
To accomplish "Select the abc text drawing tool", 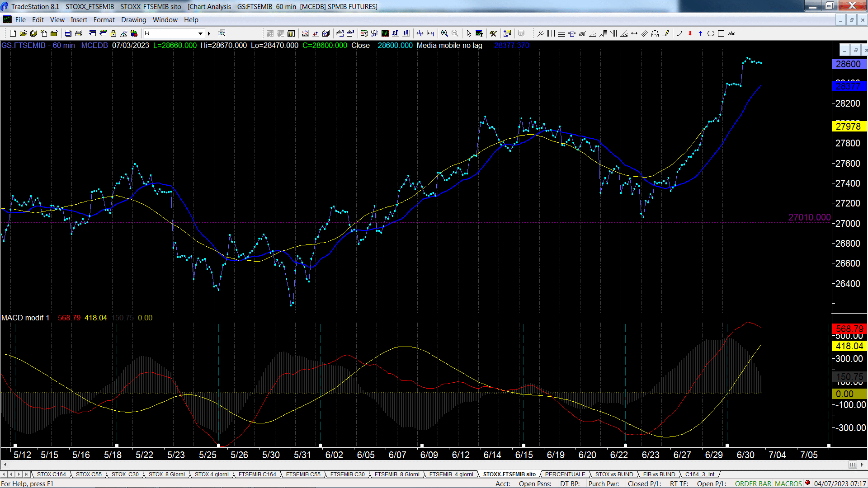I will (731, 33).
